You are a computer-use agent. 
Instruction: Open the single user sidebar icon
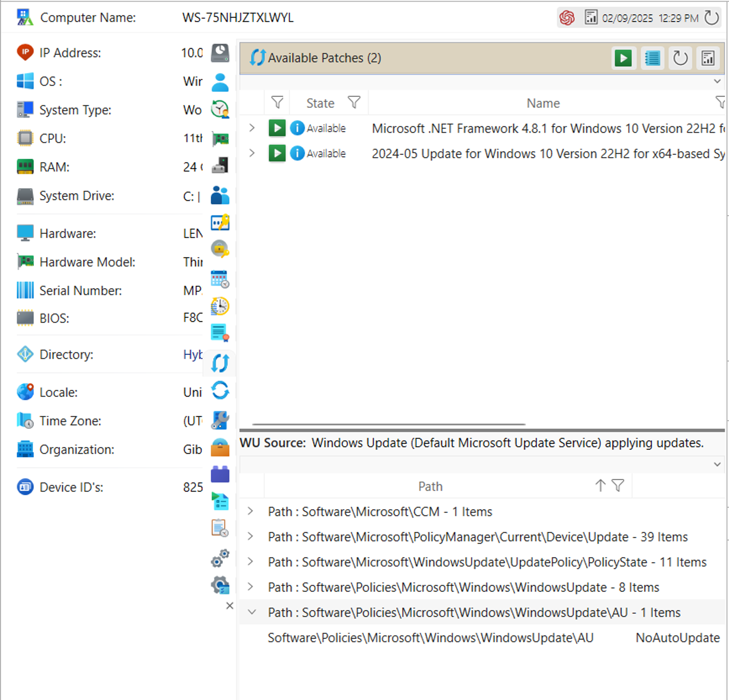coord(220,82)
